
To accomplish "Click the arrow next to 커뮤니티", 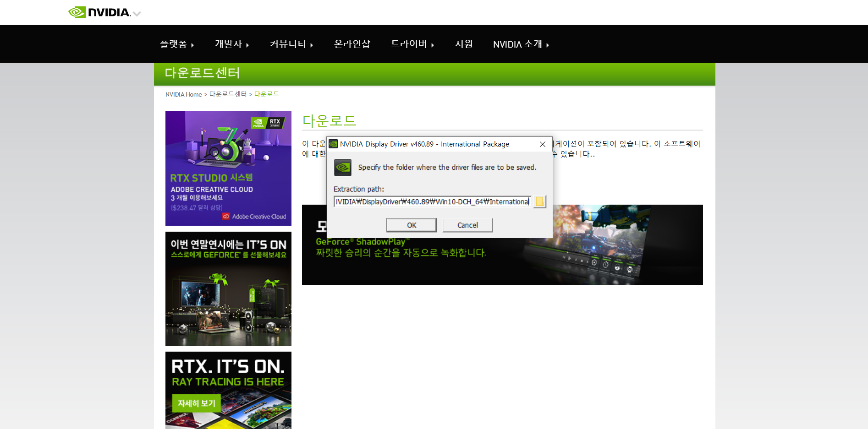I will (312, 45).
